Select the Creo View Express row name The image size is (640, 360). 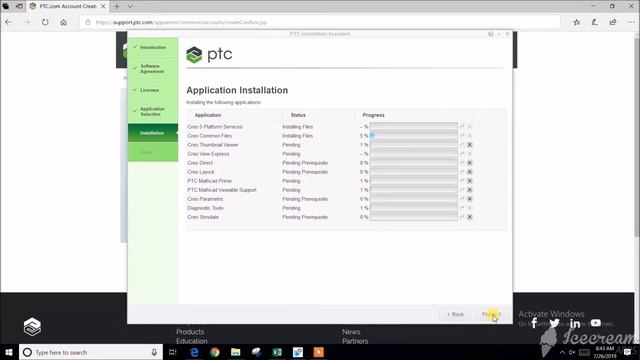(x=208, y=154)
